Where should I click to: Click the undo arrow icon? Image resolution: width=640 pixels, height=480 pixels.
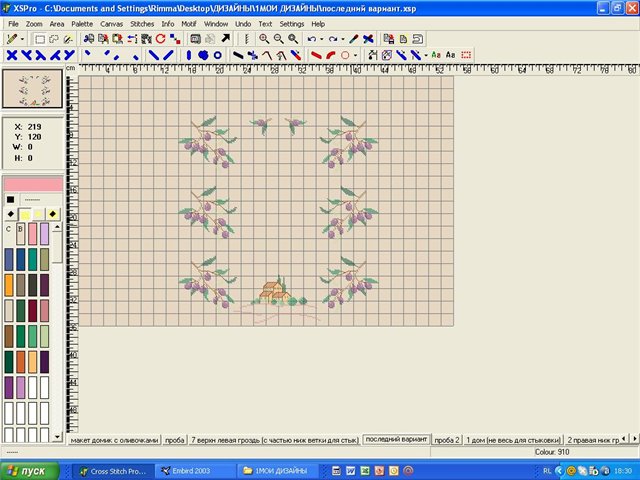(x=311, y=38)
